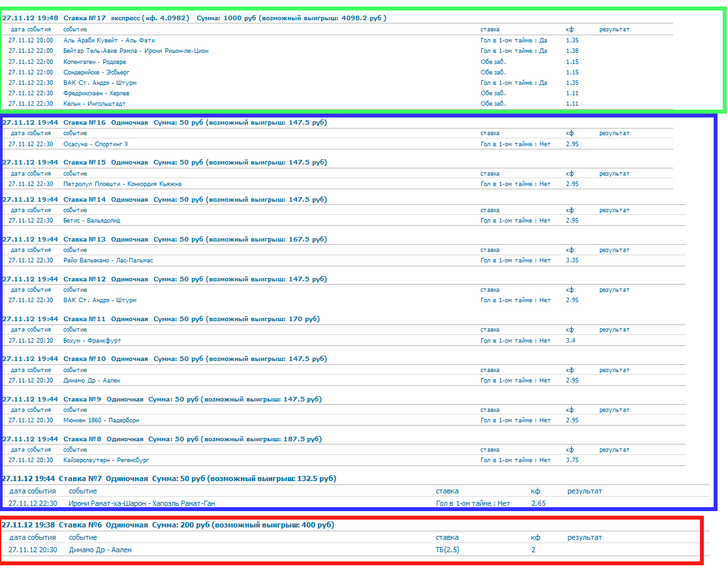This screenshot has width=728, height=579.
Task: Click the Аль Араби Кувейт - Аль Фати event
Action: 109,40
